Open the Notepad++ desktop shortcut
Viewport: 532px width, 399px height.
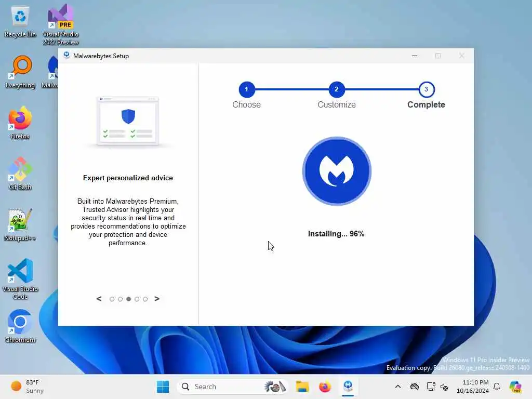click(20, 224)
